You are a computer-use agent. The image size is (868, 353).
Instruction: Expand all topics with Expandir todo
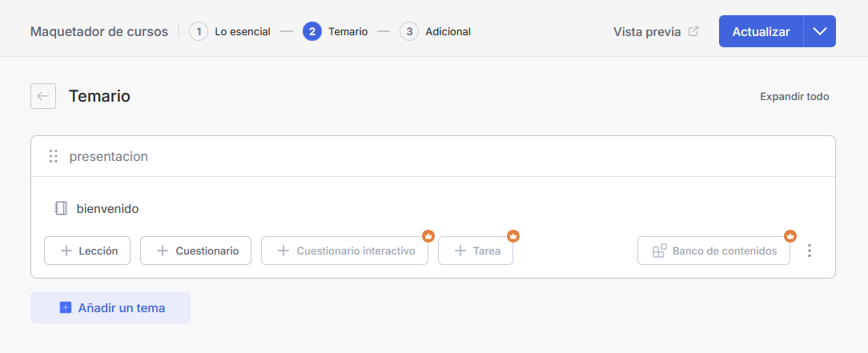794,97
